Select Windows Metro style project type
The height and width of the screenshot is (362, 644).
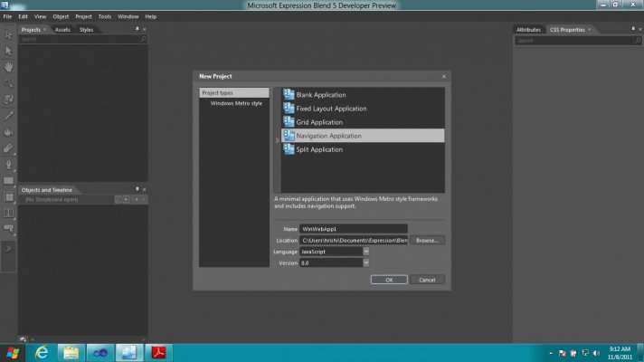(x=236, y=103)
